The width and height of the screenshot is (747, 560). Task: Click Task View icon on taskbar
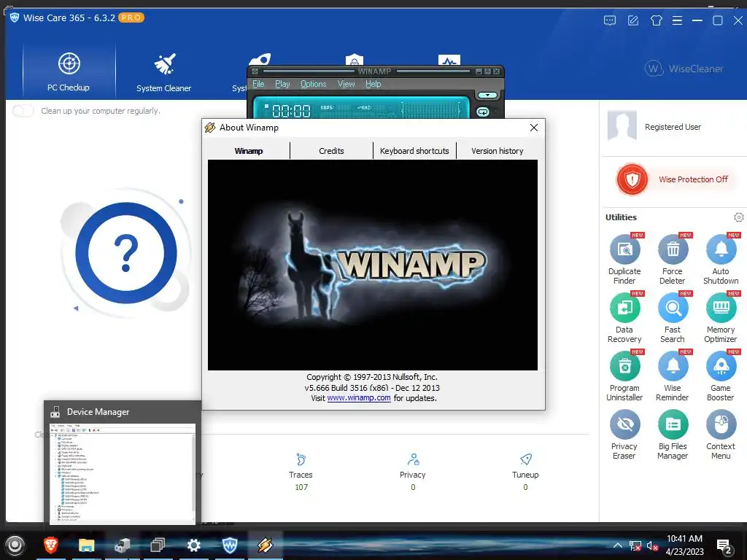click(x=158, y=545)
